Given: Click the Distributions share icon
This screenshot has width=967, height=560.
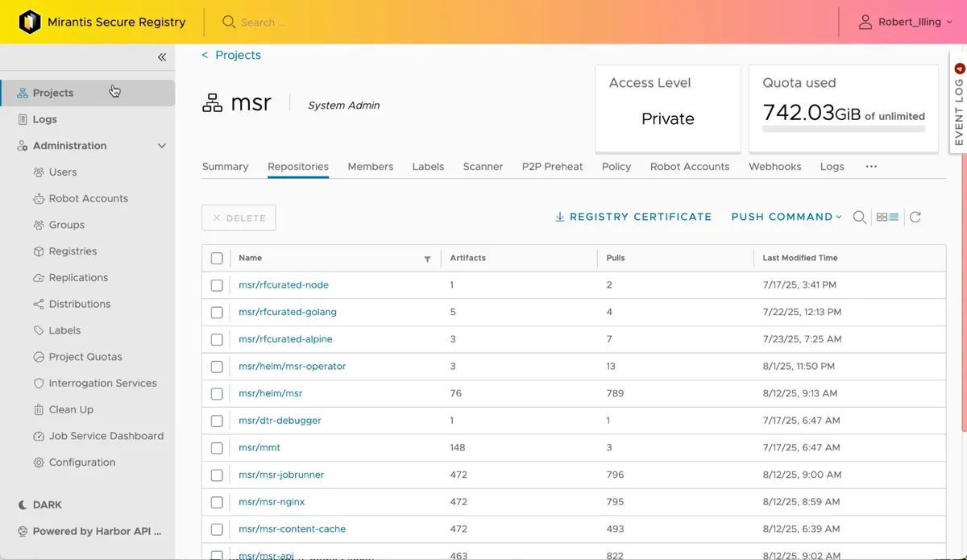Looking at the screenshot, I should [x=39, y=304].
